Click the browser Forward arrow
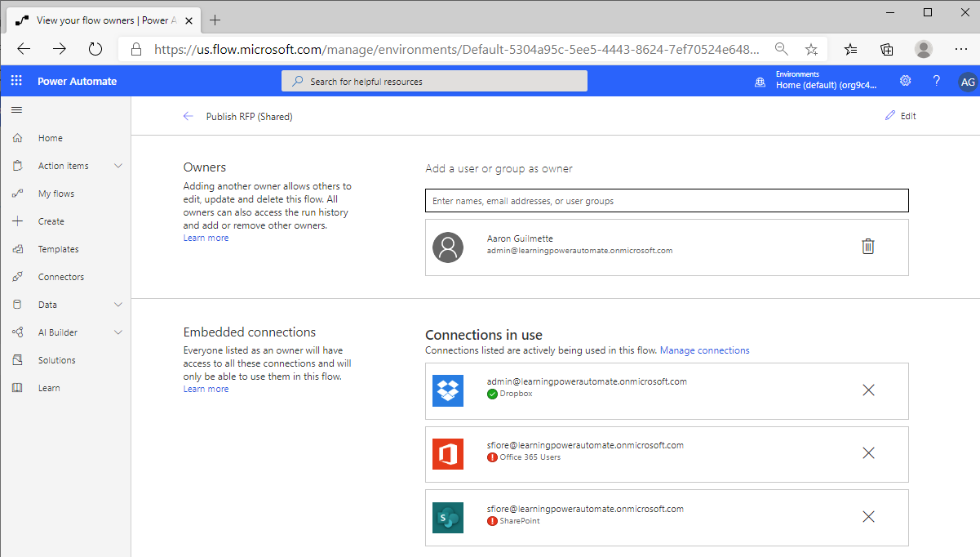This screenshot has height=557, width=980. click(x=60, y=49)
